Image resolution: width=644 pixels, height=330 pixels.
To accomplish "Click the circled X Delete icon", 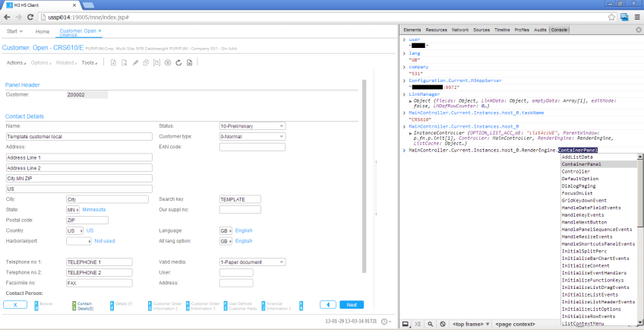I will [x=168, y=63].
